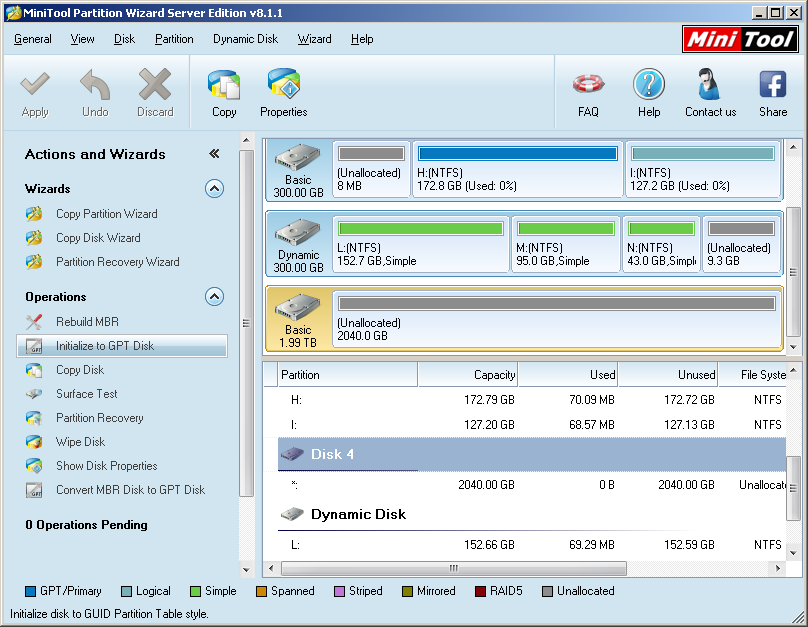Open the Dynamic Disk menu
808x627 pixels.
point(245,39)
